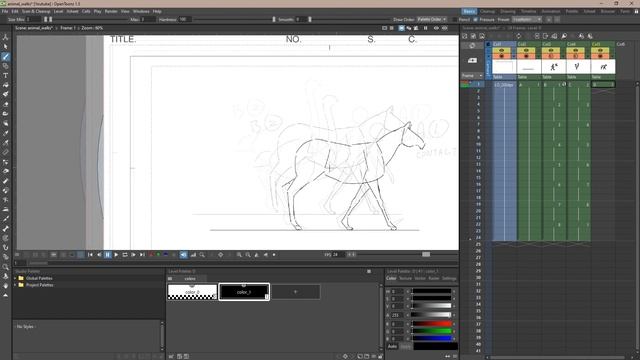The width and height of the screenshot is (640, 360).
Task: Toggle loop playback
Action: 125,255
